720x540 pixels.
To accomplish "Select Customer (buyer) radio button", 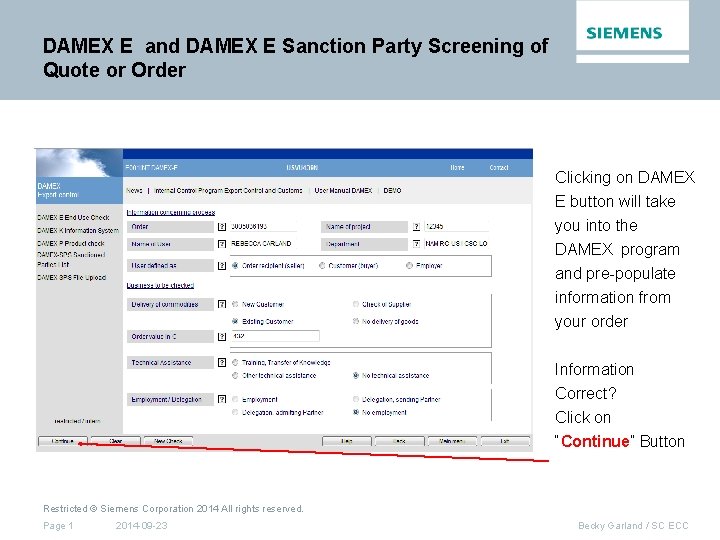I will click(322, 265).
